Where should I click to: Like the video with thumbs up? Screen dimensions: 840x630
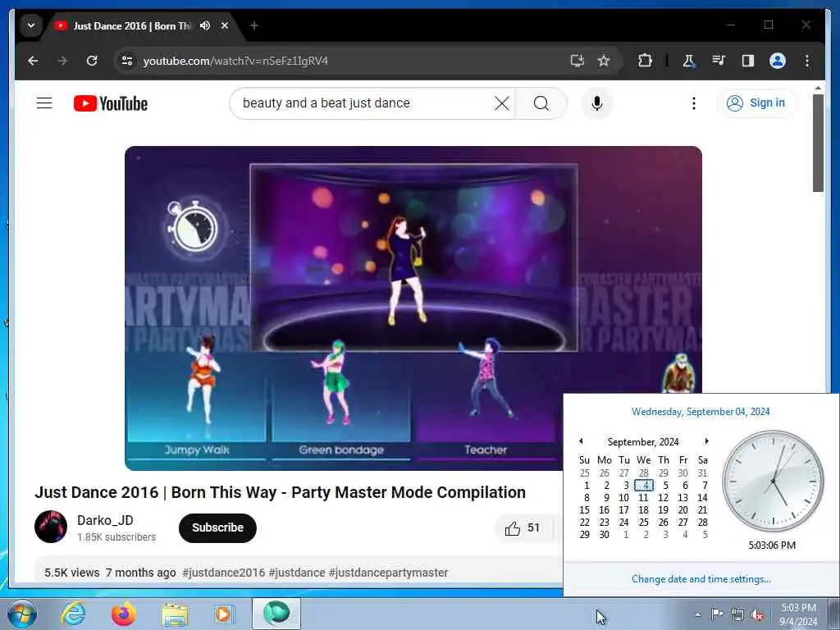[523, 528]
